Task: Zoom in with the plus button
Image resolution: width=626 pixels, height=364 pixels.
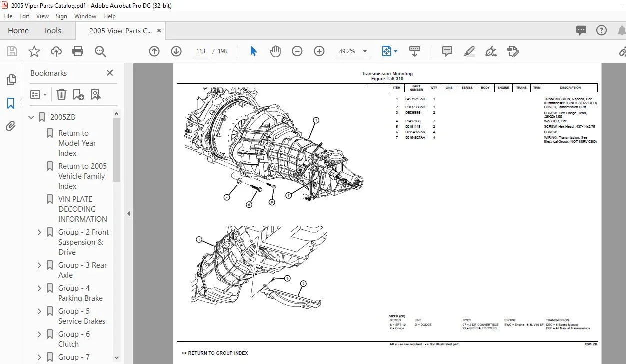Action: coord(319,51)
